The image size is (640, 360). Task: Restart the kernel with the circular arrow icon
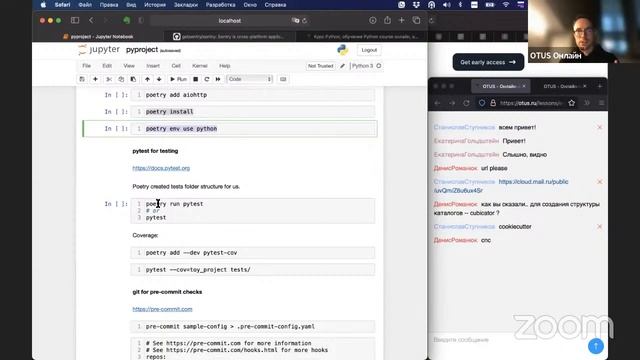pos(207,79)
